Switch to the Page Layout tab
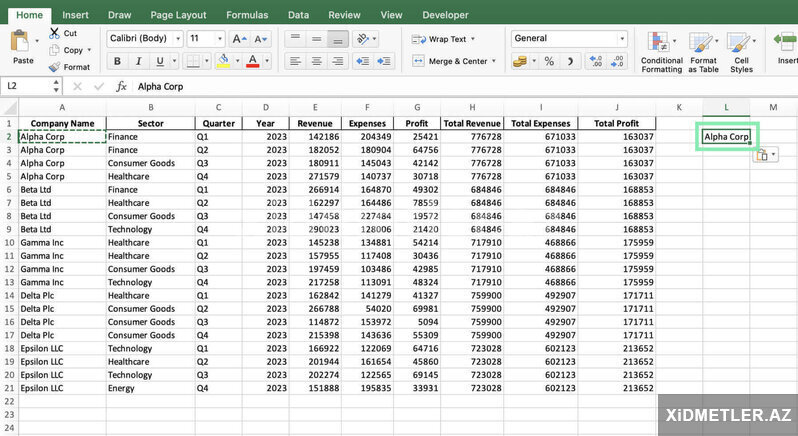 (x=179, y=15)
